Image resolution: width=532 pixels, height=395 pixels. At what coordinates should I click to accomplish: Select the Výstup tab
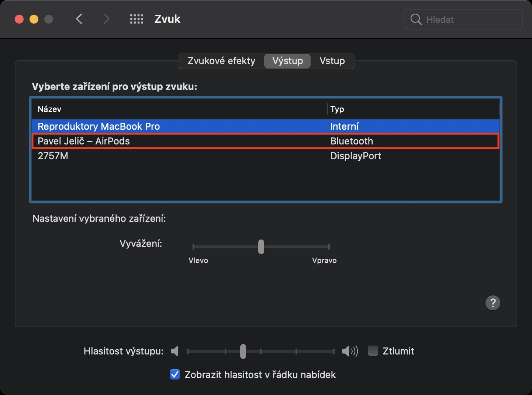287,61
